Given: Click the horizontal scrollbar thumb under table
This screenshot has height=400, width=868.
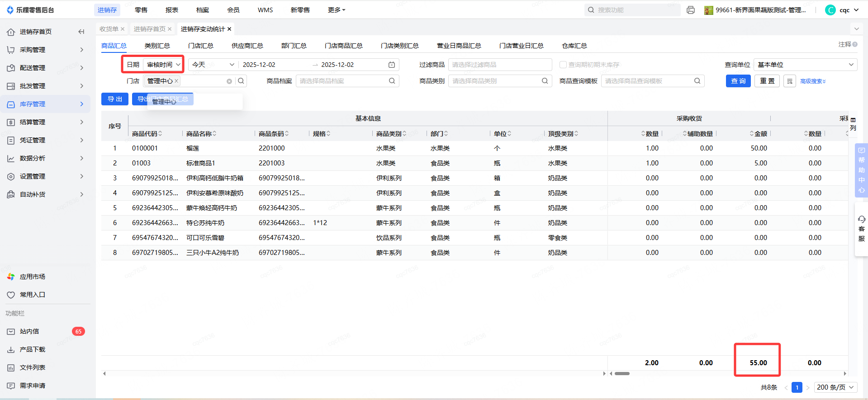Looking at the screenshot, I should pos(622,373).
